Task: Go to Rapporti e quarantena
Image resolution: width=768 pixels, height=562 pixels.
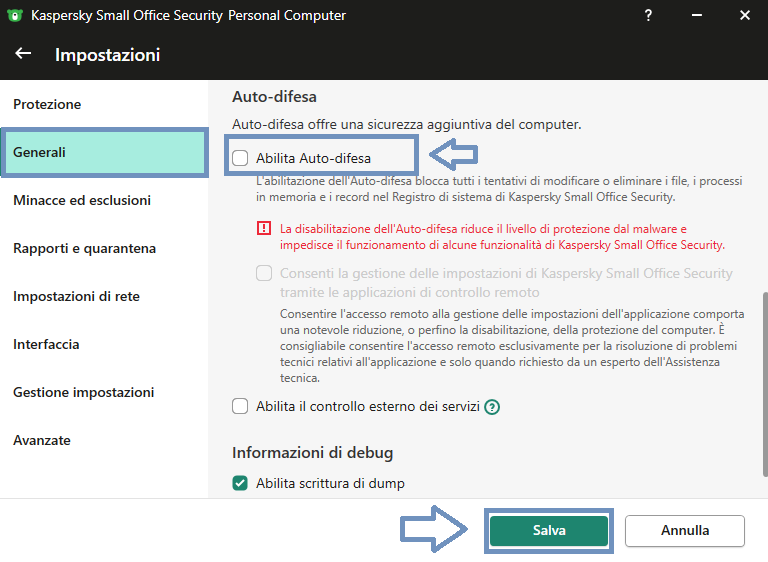Action: click(104, 248)
